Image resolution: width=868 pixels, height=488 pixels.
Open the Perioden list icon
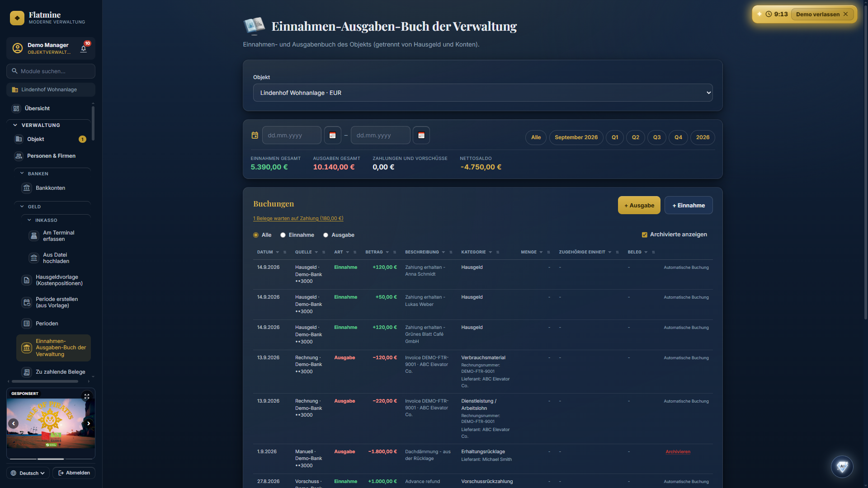[x=27, y=324]
